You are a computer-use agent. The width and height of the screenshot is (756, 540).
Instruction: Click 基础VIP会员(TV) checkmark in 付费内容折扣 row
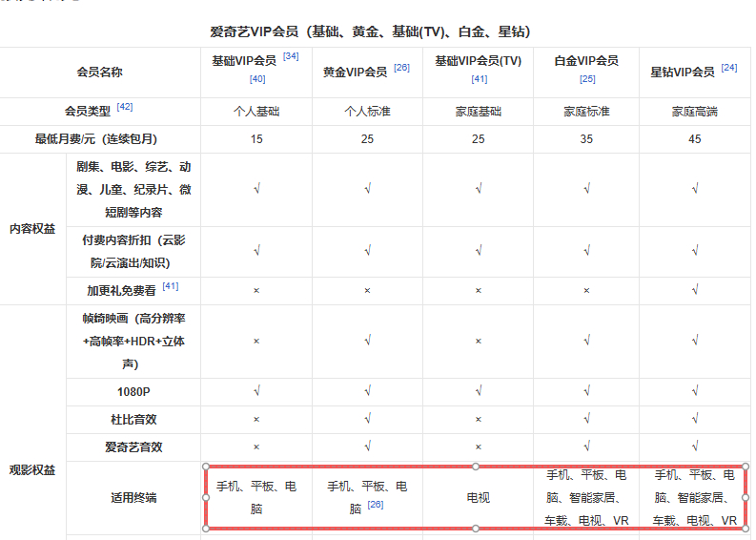tap(479, 251)
